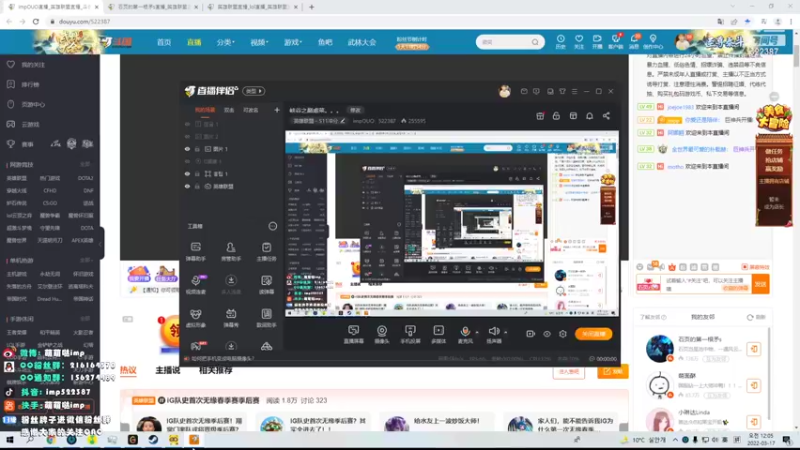Screen dimensions: 800x450
Task: Add 手机投屏 phone mirroring source
Action: pyautogui.click(x=410, y=335)
